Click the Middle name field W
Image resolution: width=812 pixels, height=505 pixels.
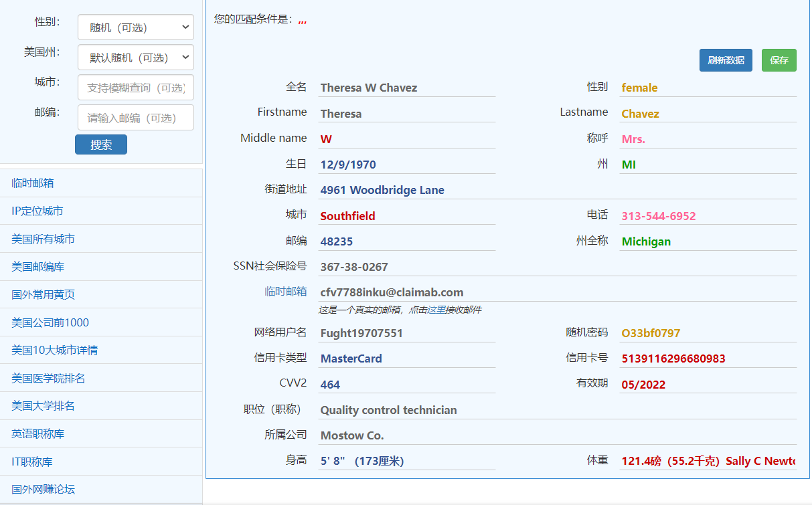point(406,139)
